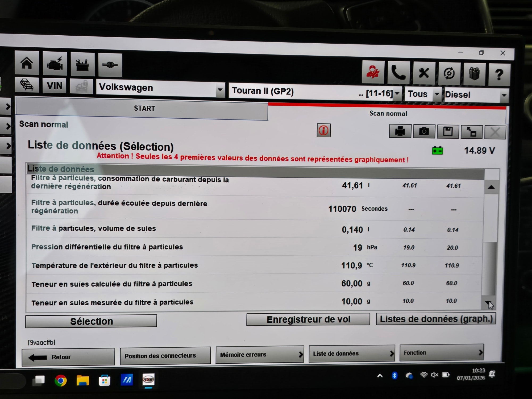Image resolution: width=532 pixels, height=399 pixels.
Task: Click the Retour back button
Action: pyautogui.click(x=68, y=357)
